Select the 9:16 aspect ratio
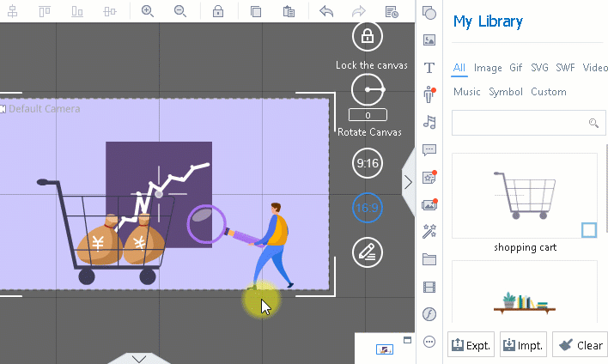Image resolution: width=608 pixels, height=364 pixels. pyautogui.click(x=368, y=163)
